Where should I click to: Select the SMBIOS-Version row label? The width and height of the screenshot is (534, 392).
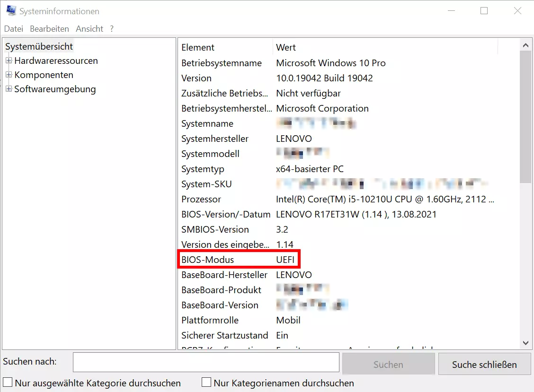pyautogui.click(x=215, y=230)
